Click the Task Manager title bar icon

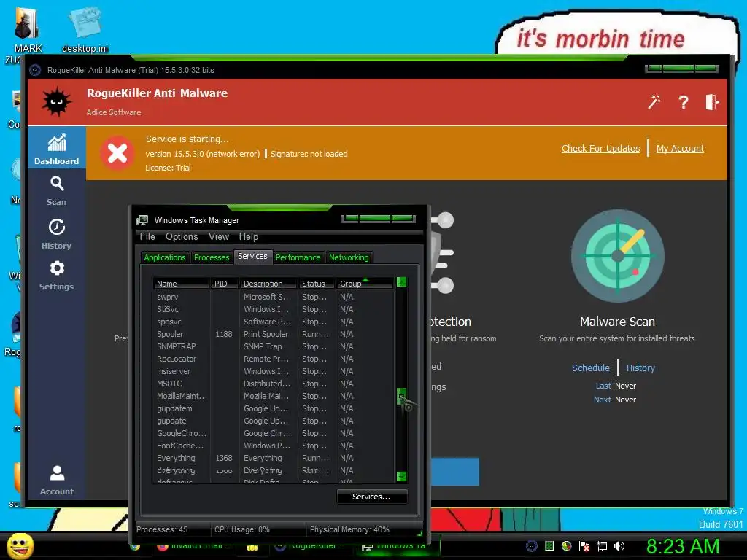pyautogui.click(x=142, y=220)
